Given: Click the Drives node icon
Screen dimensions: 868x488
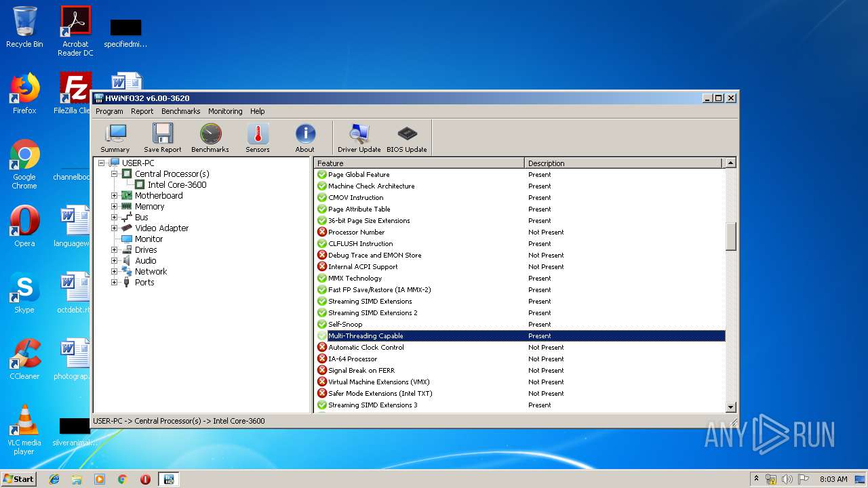Looking at the screenshot, I should point(126,249).
